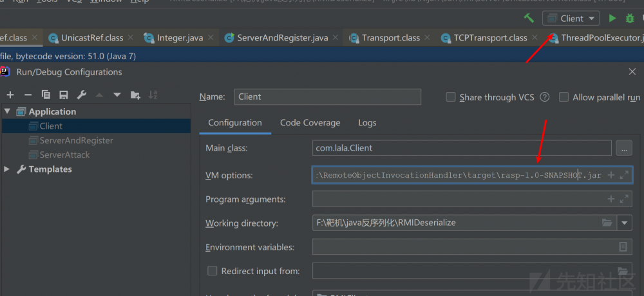Copy the selected configuration
Viewport: 644px width, 296px height.
[46, 95]
